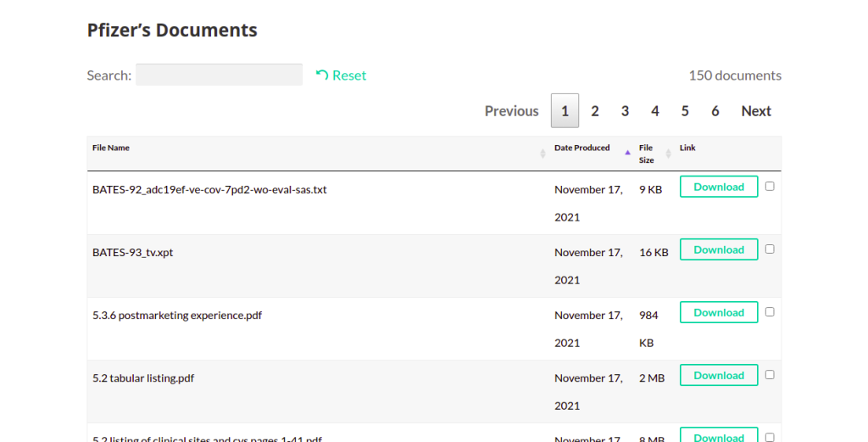Screen dimensions: 868x442
Task: Click the 16 KB file size cell
Action: coord(654,253)
